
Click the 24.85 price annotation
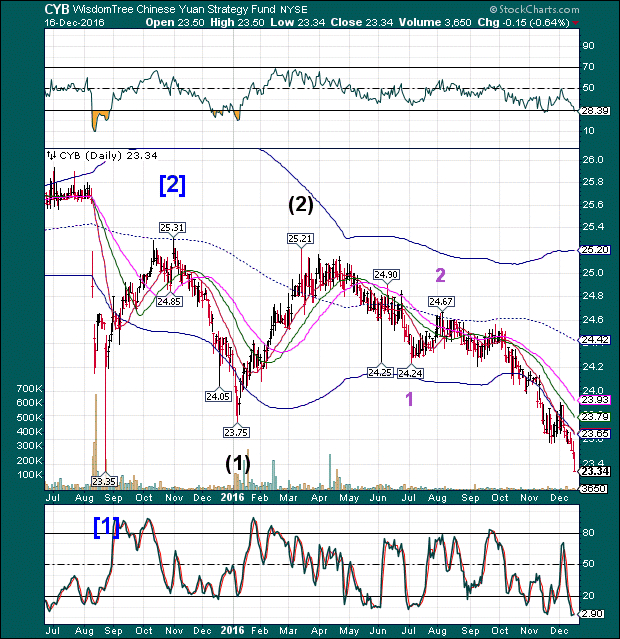[169, 302]
